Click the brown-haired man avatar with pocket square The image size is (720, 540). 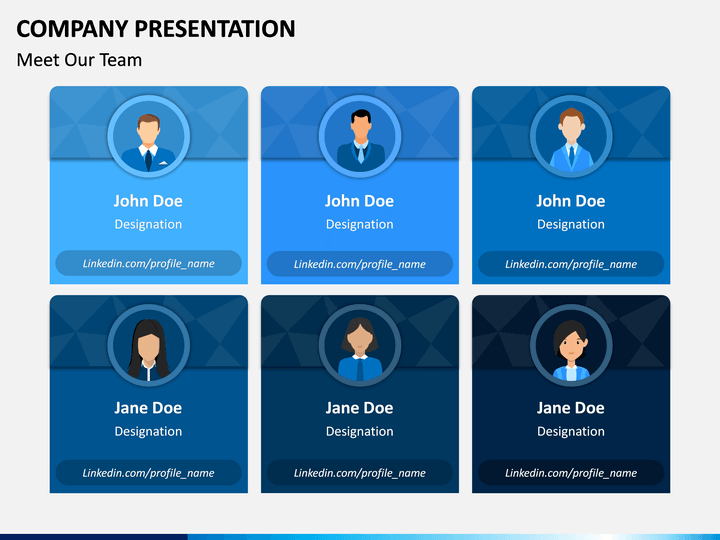coord(148,136)
